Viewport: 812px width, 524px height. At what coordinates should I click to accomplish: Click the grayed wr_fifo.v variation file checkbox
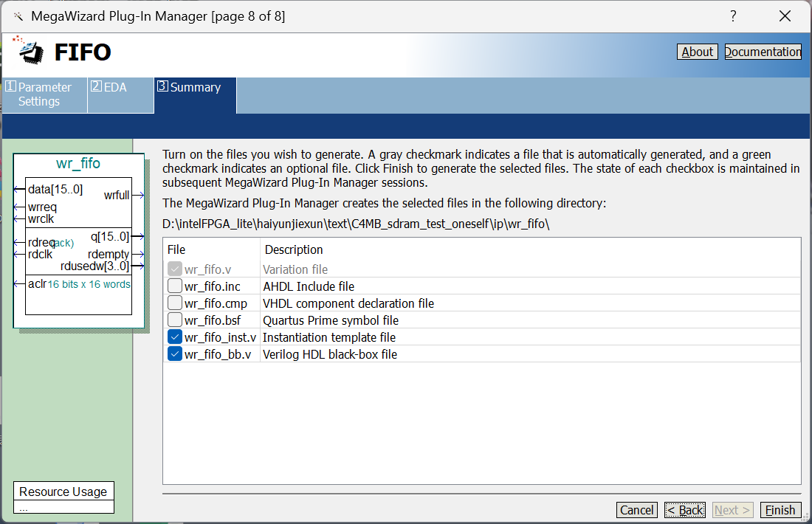click(175, 269)
